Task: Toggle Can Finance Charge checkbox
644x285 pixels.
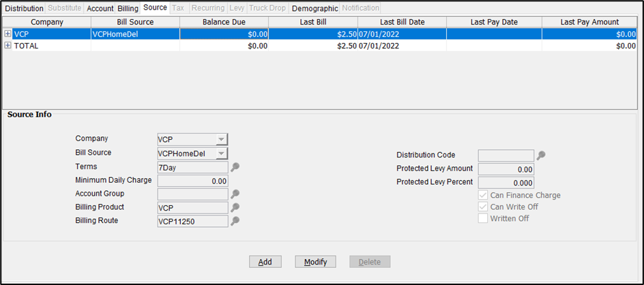Action: (x=483, y=196)
